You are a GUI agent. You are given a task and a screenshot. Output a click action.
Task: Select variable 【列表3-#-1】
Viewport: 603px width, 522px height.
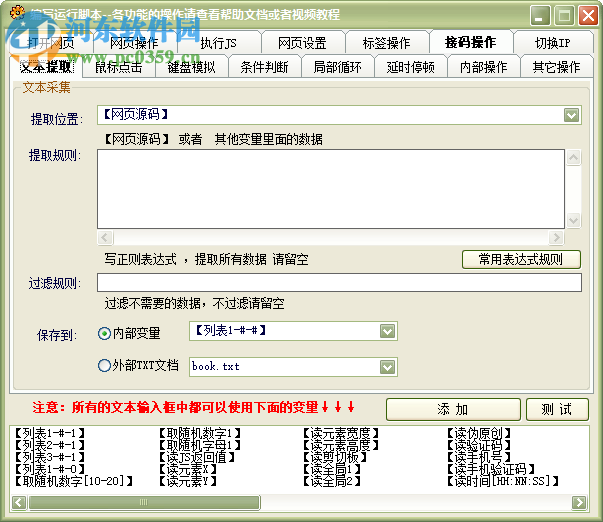(x=49, y=457)
